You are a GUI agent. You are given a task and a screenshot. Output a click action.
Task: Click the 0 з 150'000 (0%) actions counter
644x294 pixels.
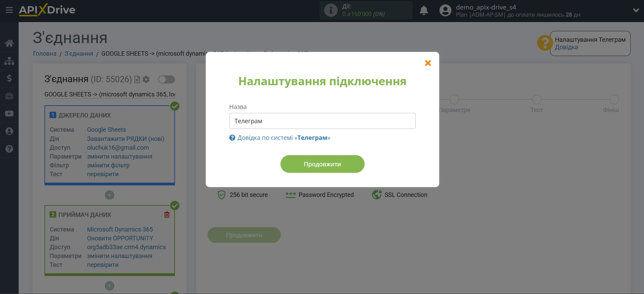coord(364,14)
